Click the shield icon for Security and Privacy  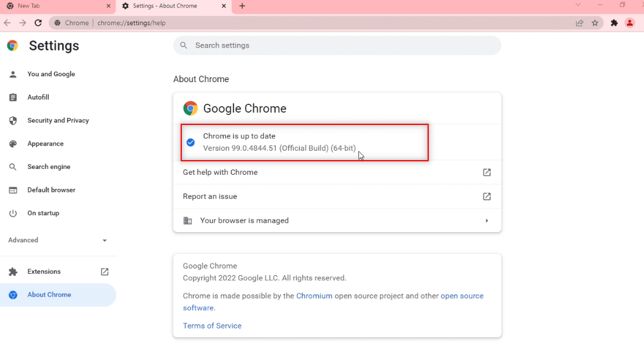[13, 120]
